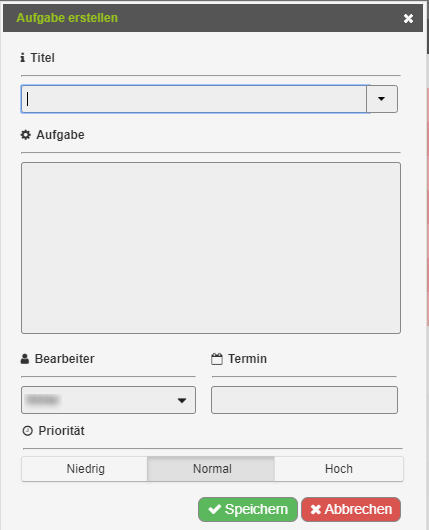Click the gear icon next to Aufgabe
This screenshot has width=429, height=530.
coord(26,135)
